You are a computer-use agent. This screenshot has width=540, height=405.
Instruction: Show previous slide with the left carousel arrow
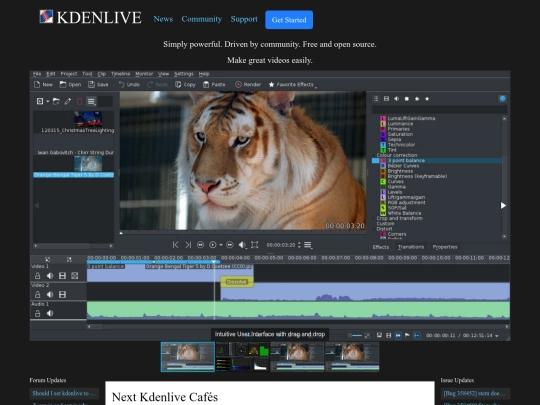[37, 206]
